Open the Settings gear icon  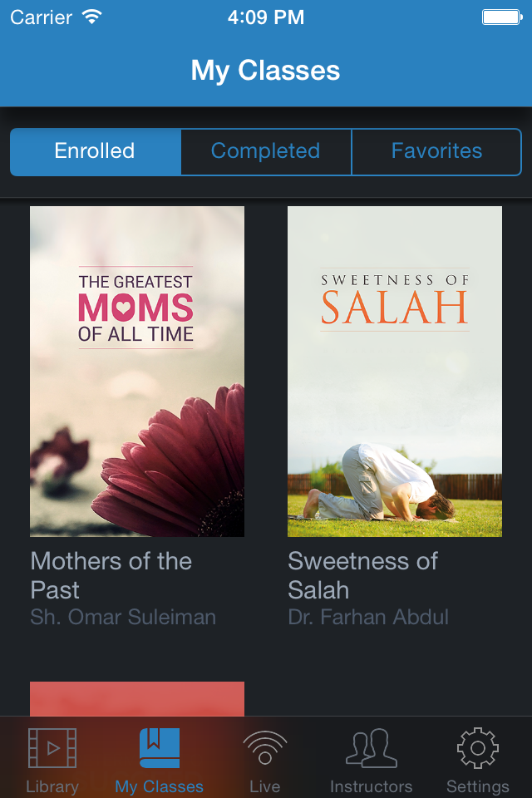(477, 748)
